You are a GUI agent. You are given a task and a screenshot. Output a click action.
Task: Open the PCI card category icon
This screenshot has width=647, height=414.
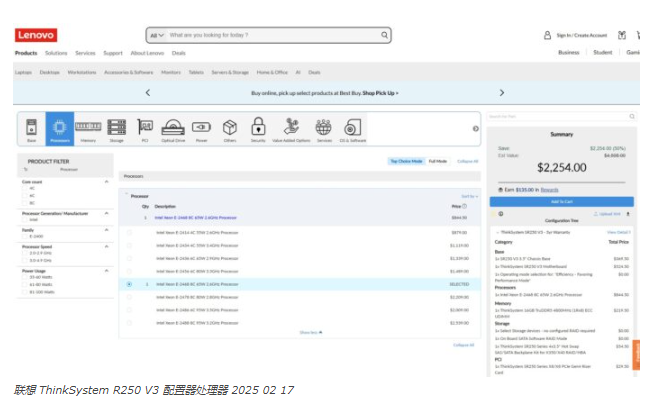145,129
